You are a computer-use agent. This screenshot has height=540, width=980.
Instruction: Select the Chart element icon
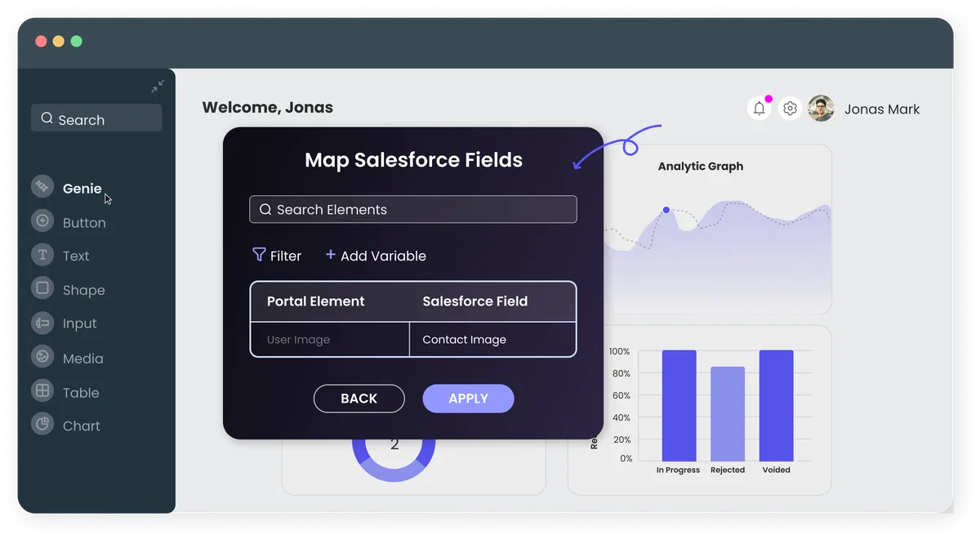42,424
